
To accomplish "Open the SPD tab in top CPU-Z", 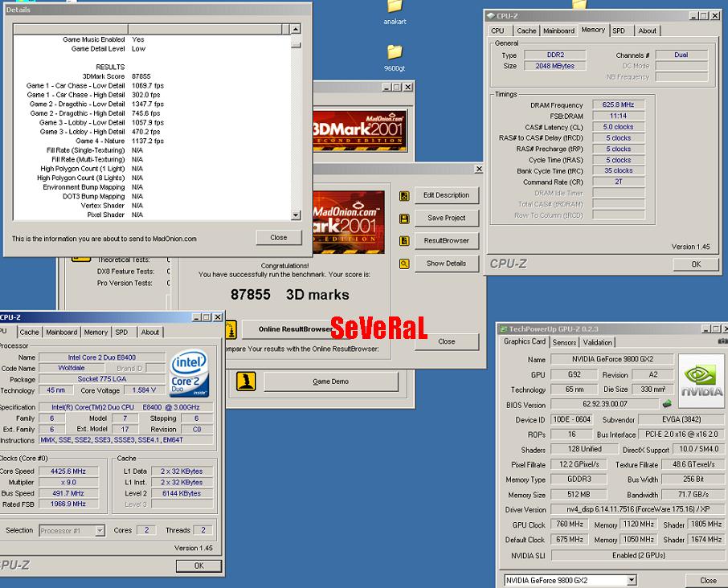I will click(619, 31).
